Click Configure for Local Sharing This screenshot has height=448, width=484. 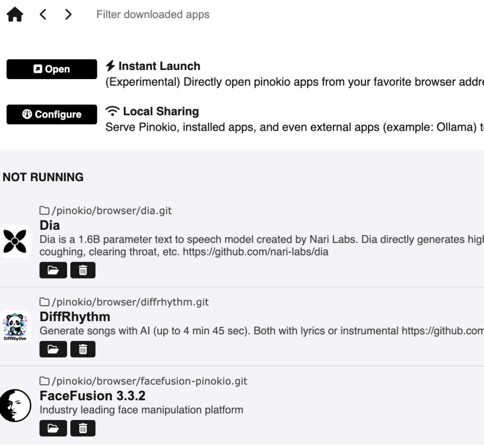coord(52,114)
